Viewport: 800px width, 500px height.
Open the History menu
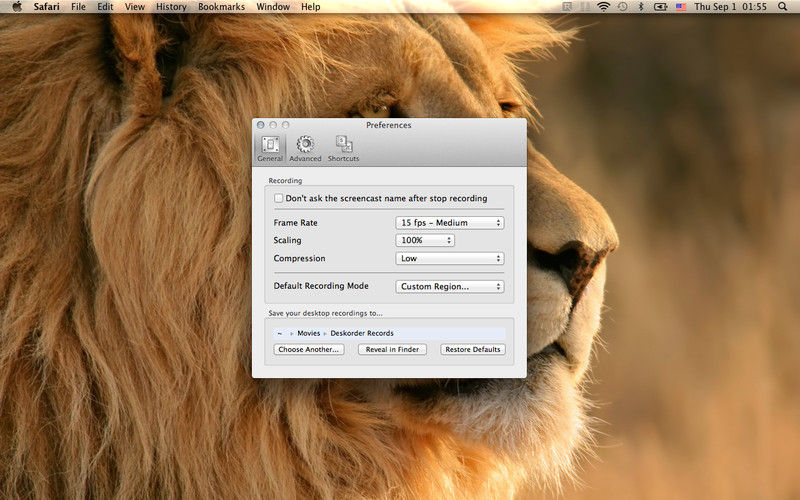(x=171, y=7)
